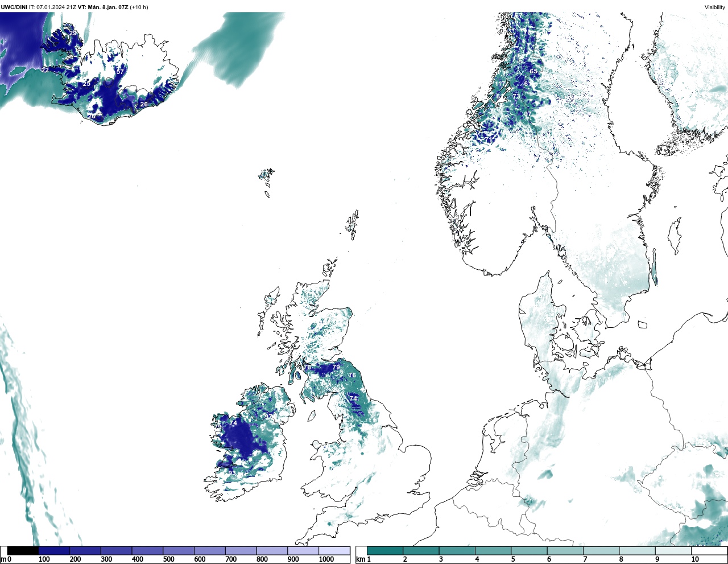This screenshot has width=728, height=564.
Task: Choose the 4–5 km legend swatch
Action: (493, 550)
